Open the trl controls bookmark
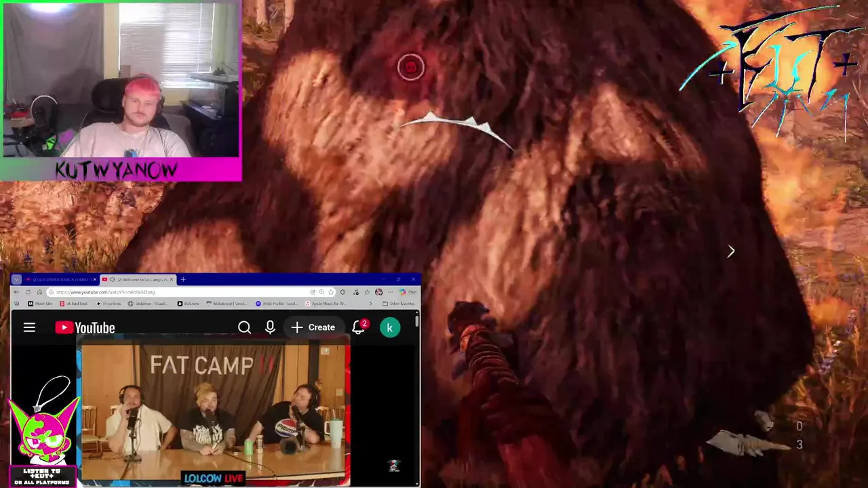Image resolution: width=868 pixels, height=488 pixels. coord(108,304)
